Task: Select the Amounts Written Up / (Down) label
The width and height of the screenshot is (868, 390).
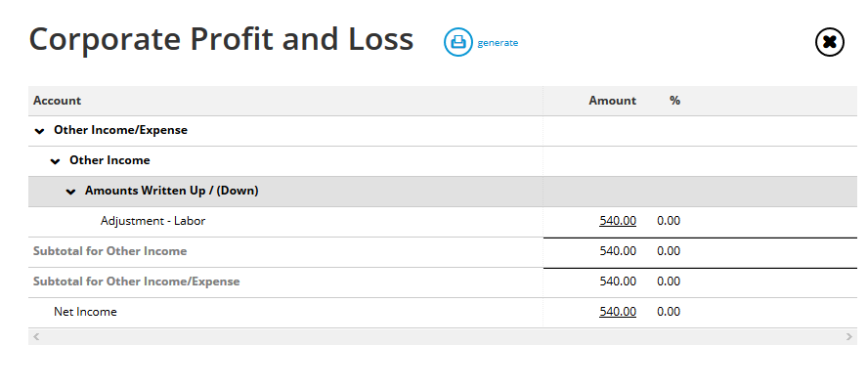Action: [172, 191]
